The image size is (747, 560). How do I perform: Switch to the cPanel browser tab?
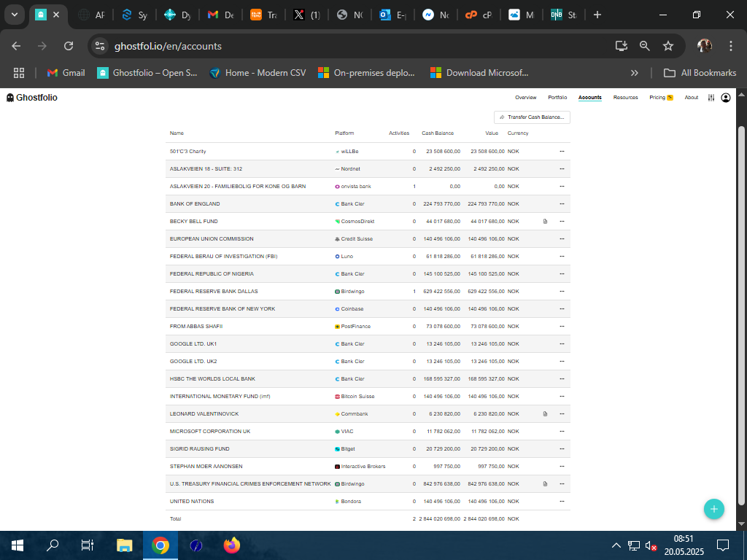[479, 15]
